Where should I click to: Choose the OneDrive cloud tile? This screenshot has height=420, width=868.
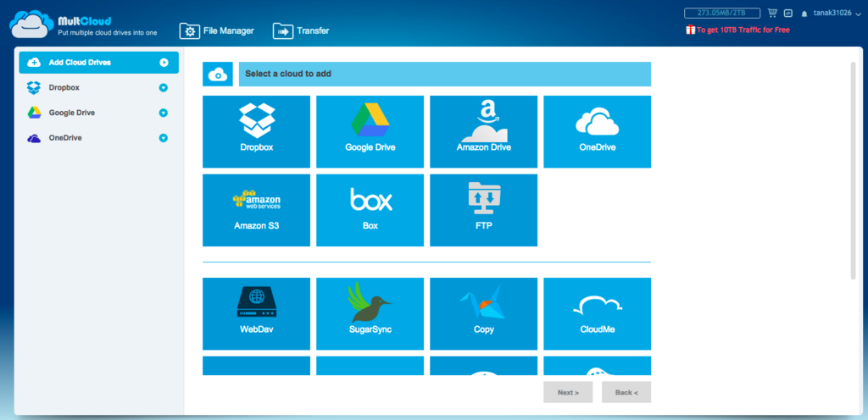[x=598, y=131]
